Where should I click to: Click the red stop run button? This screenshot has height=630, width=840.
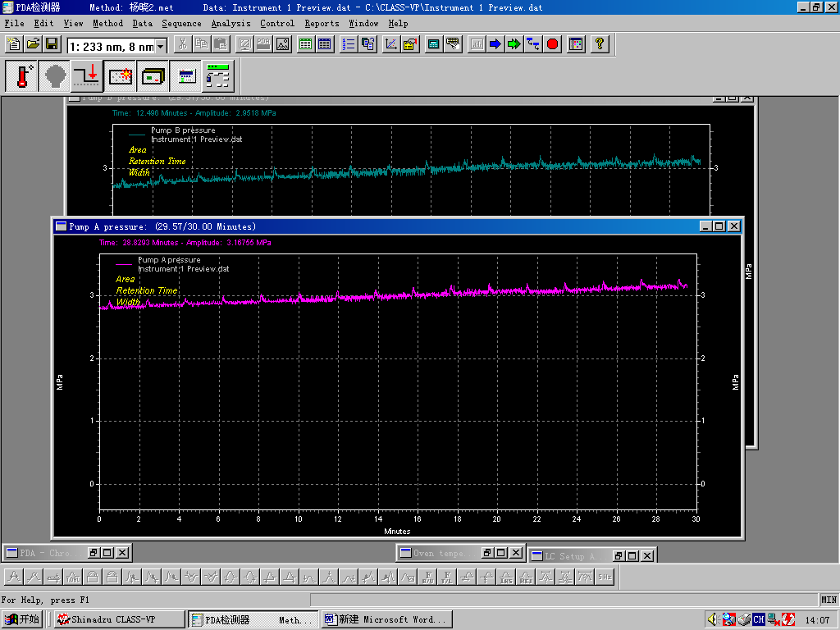coord(553,44)
